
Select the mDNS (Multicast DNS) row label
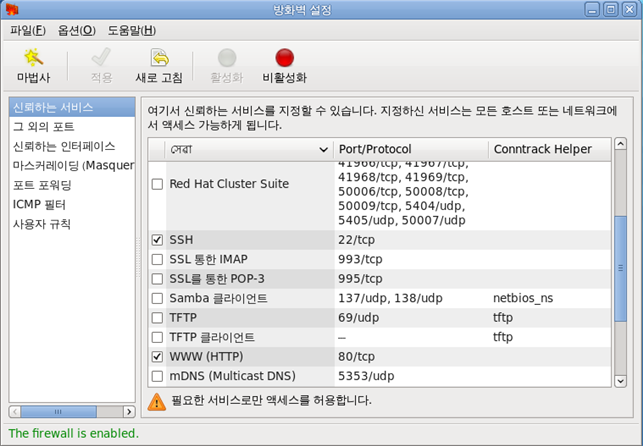[233, 376]
